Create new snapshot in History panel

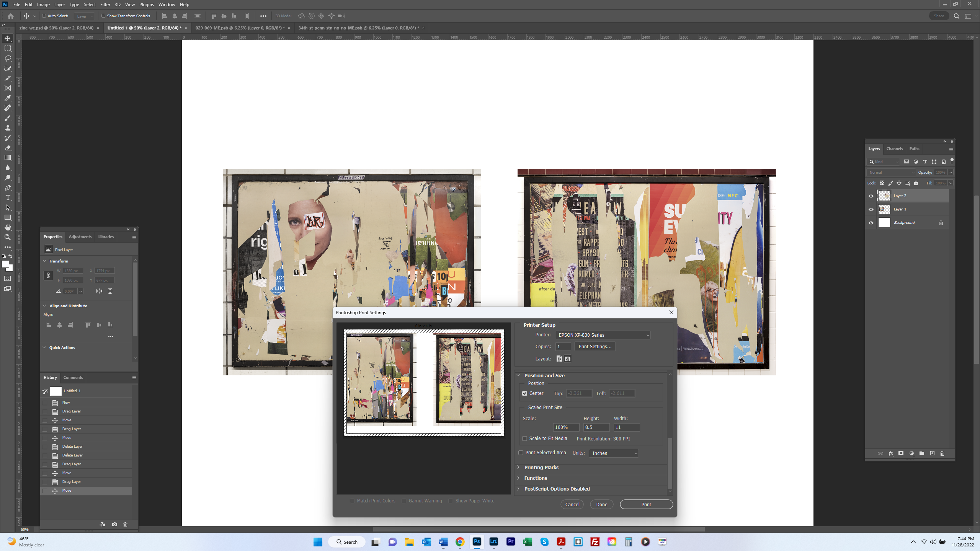point(114,524)
